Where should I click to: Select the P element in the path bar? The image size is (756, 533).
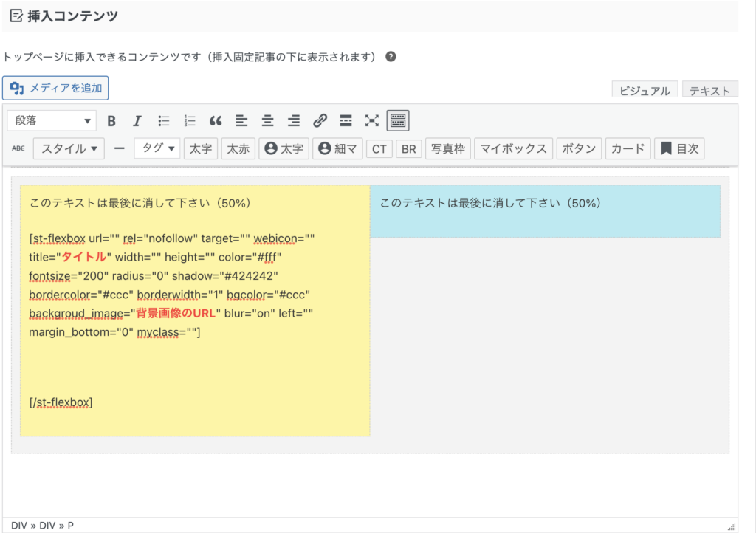pyautogui.click(x=70, y=526)
